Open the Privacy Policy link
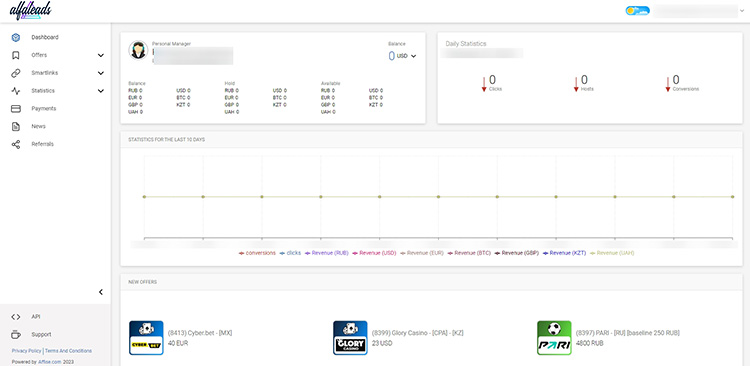 click(x=26, y=351)
